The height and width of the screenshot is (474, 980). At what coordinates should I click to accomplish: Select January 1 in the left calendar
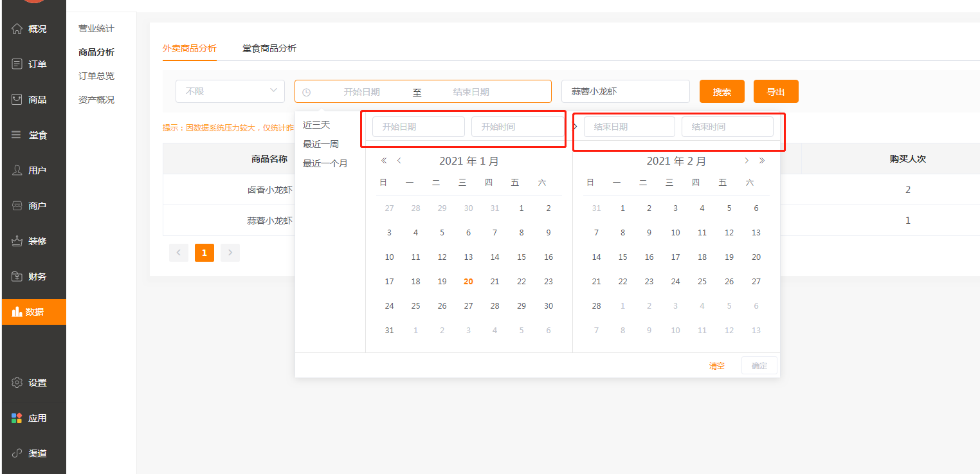coord(522,208)
